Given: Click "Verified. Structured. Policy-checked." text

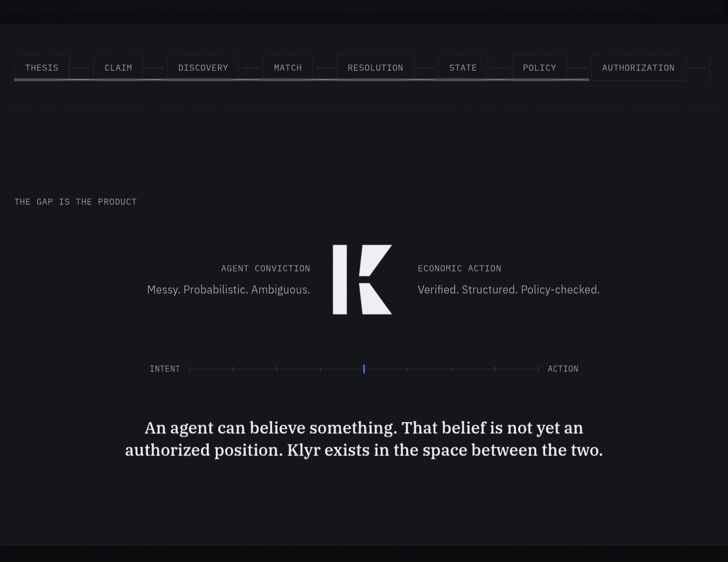Looking at the screenshot, I should pos(508,290).
